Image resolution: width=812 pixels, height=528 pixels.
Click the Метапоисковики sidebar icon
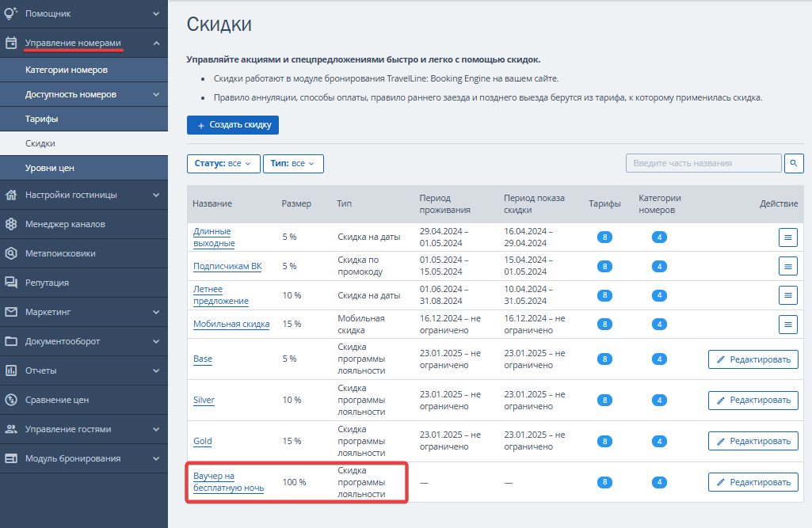coord(11,253)
